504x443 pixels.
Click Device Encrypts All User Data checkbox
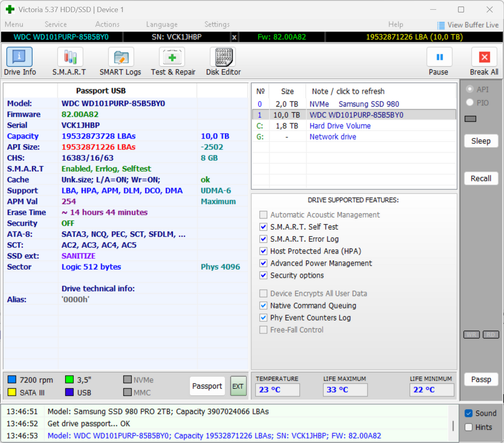click(x=263, y=293)
